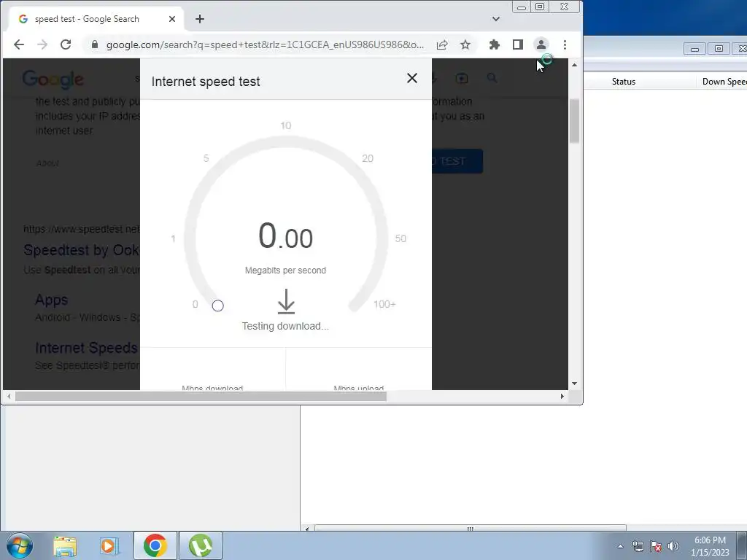This screenshot has width=747, height=560.
Task: Click the horizontal scrollbar thumb in Chrome
Action: tap(201, 396)
